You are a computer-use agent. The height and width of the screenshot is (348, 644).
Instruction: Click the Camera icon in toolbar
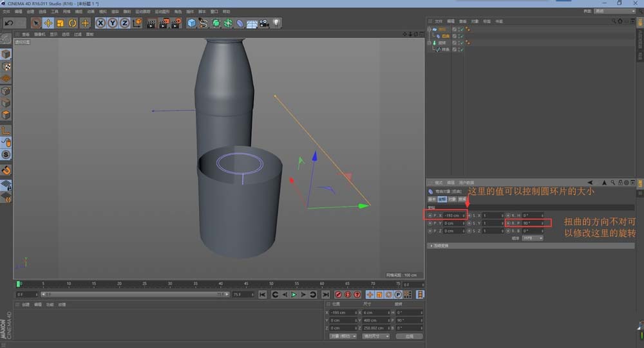[264, 23]
